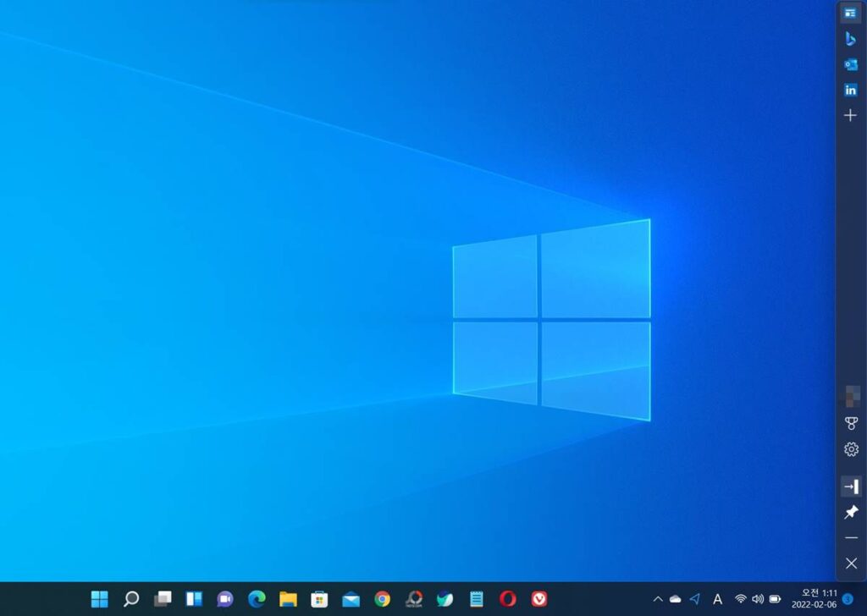Add a new site to the Edge bar

[851, 115]
